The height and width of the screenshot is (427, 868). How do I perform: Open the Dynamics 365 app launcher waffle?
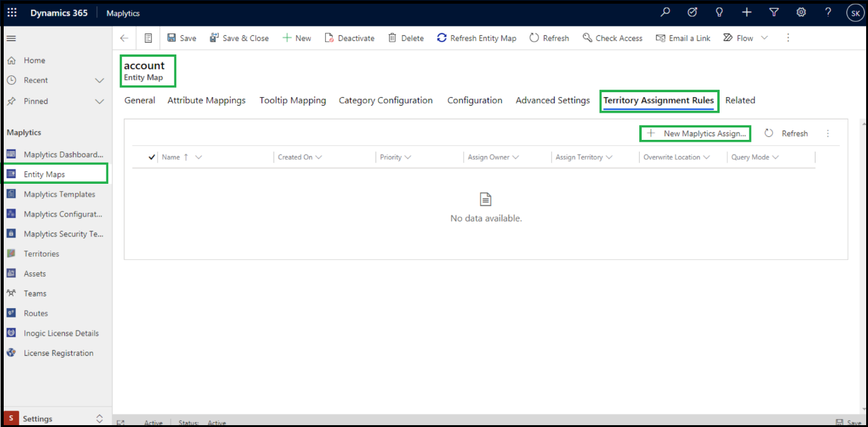[x=12, y=13]
